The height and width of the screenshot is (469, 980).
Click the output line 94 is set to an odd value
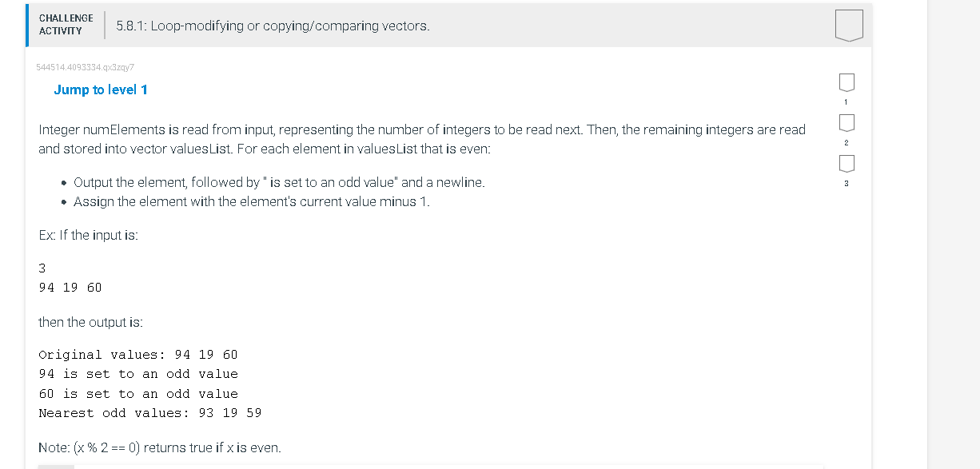pos(138,374)
